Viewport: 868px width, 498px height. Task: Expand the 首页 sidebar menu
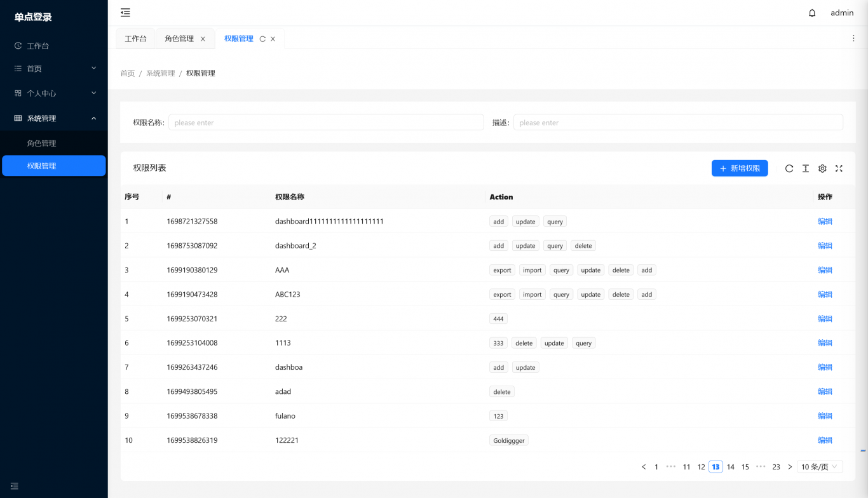54,69
